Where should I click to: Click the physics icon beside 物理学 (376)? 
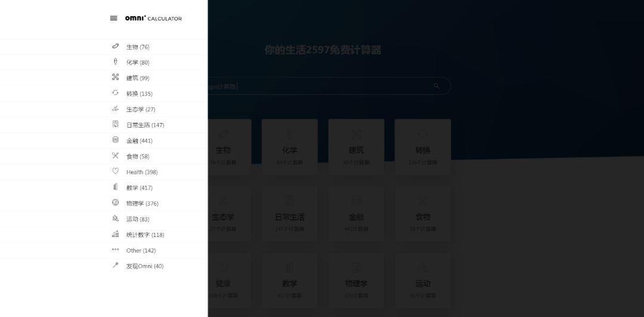116,202
